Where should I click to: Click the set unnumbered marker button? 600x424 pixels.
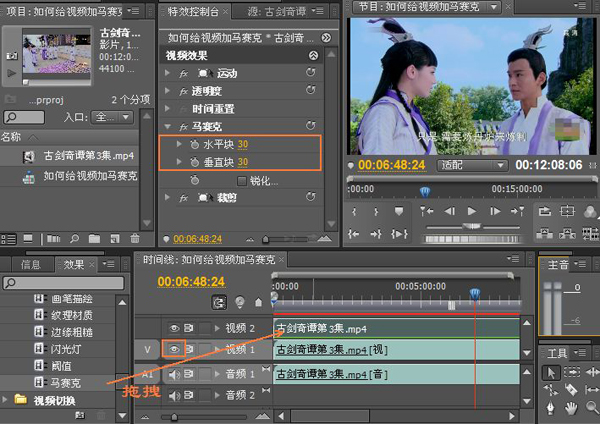(399, 211)
